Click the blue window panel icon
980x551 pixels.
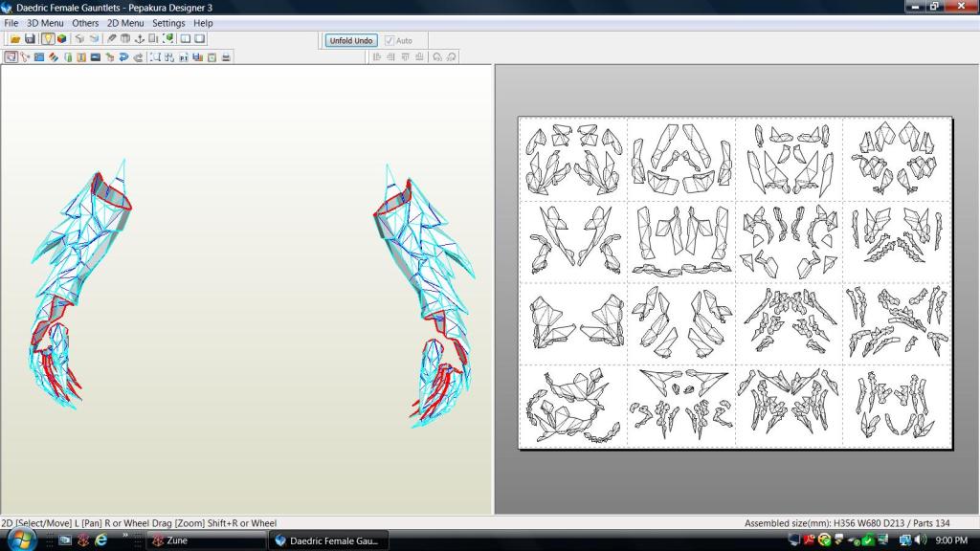[38, 56]
